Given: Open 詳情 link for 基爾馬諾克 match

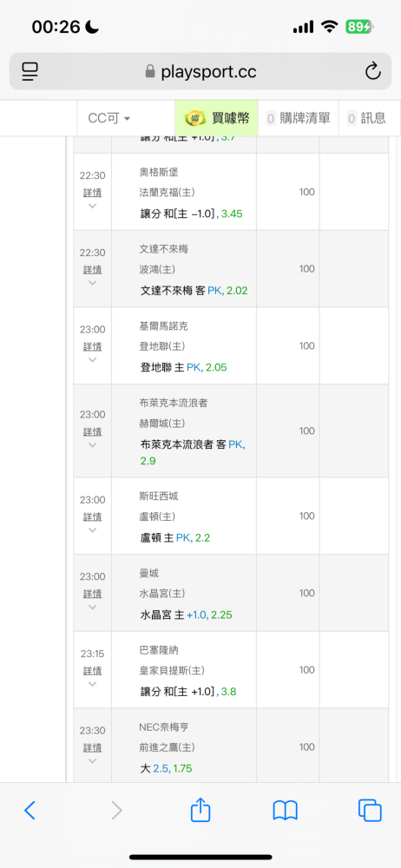Looking at the screenshot, I should point(93,346).
